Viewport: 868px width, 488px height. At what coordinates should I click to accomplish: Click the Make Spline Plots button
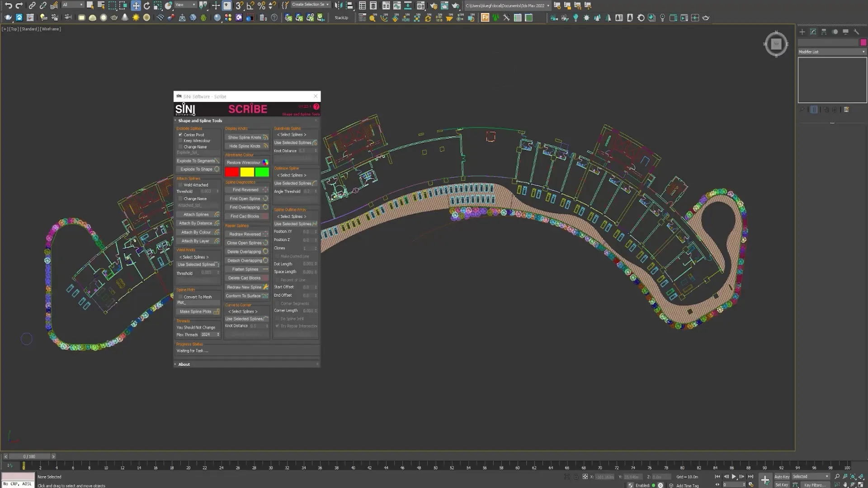point(198,312)
